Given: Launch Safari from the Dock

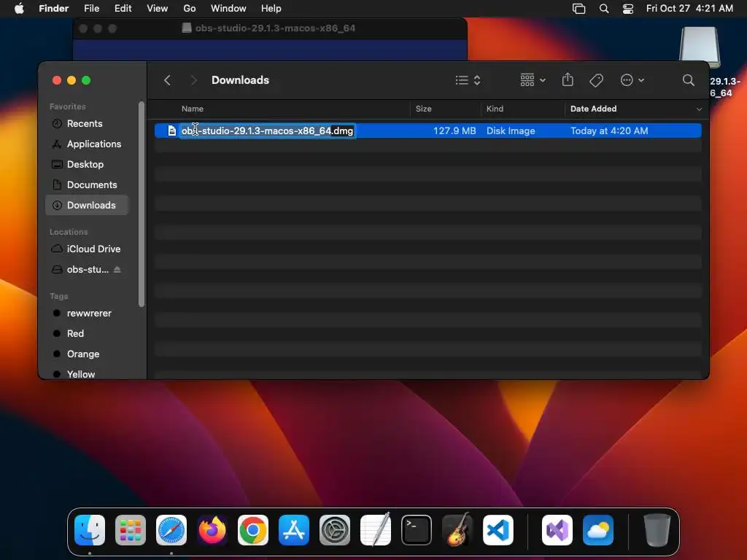Looking at the screenshot, I should 171,530.
